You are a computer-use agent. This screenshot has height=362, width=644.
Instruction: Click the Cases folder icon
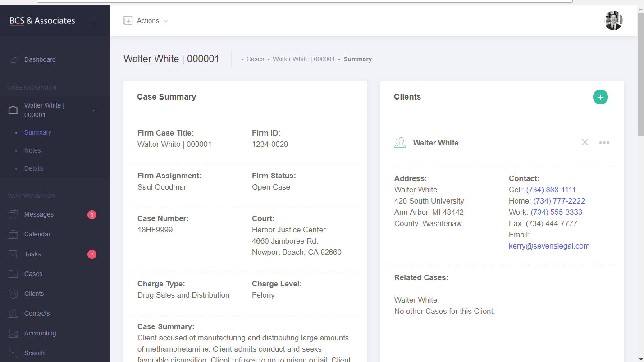tap(13, 274)
